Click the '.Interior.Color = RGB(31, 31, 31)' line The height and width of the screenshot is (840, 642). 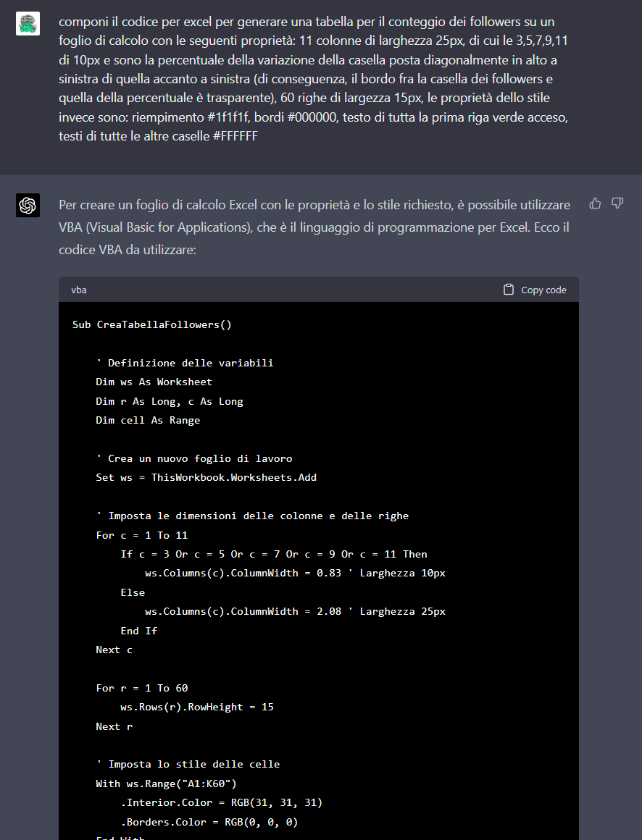(222, 802)
